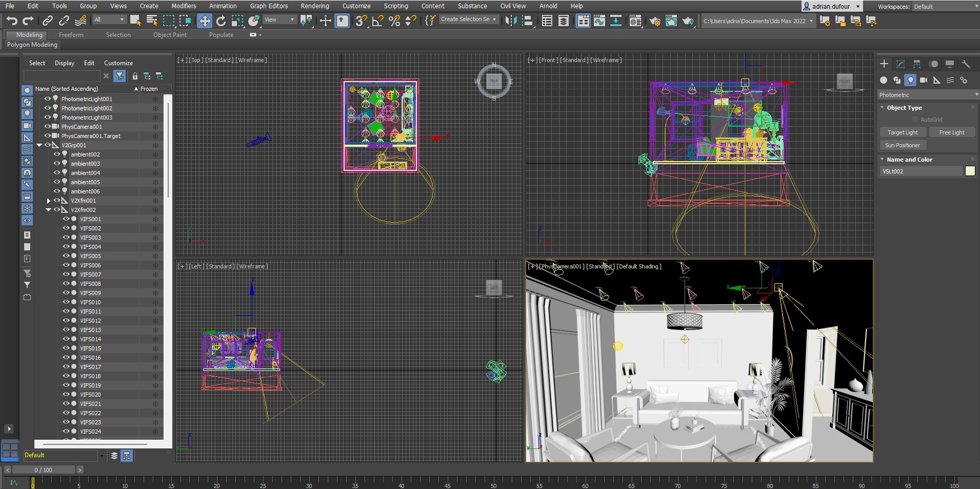Select the Geometry category sphere icon
This screenshot has height=489, width=980.
point(884,80)
